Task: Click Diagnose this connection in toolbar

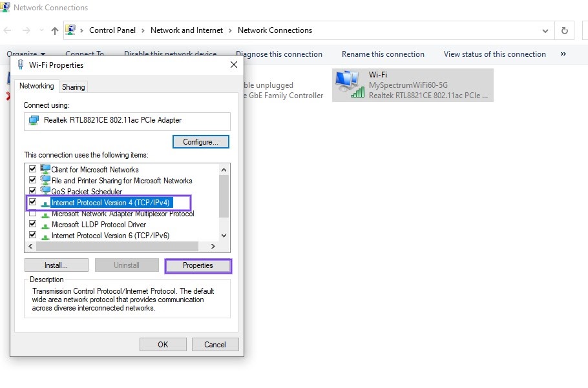Action: pos(279,54)
